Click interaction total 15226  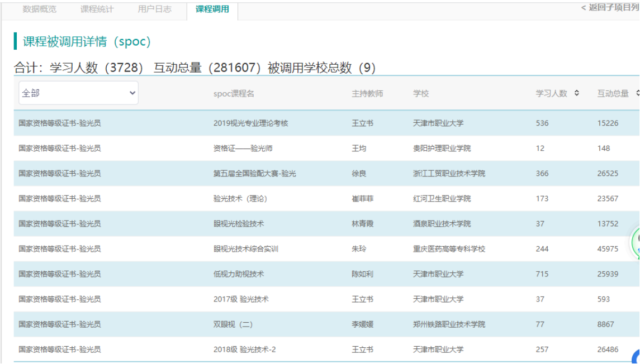608,123
